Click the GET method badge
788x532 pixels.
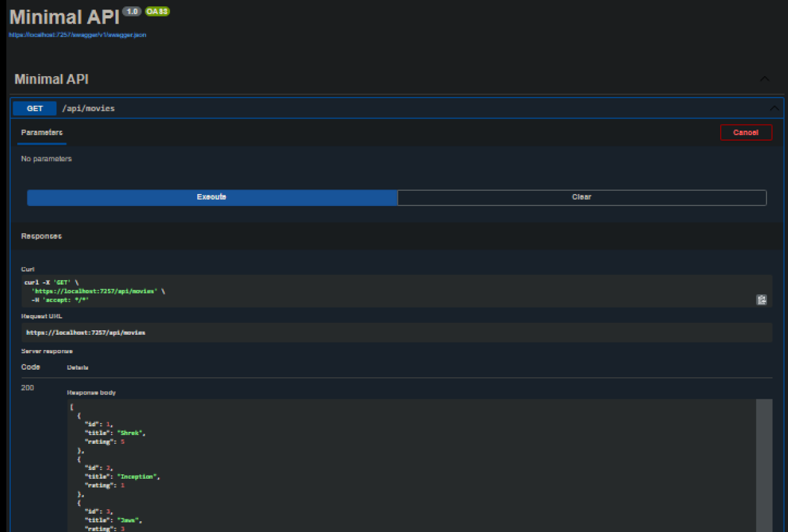tap(35, 108)
